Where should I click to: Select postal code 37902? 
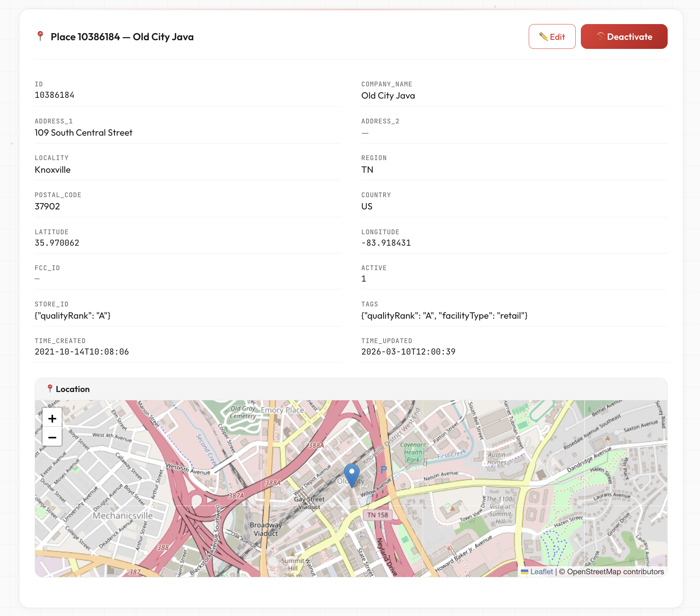[47, 207]
